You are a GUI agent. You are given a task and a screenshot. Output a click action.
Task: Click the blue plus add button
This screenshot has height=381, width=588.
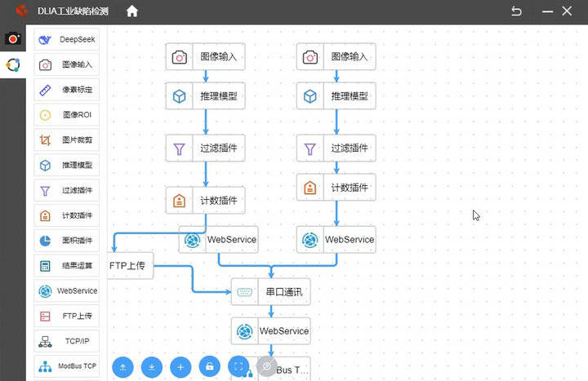pos(180,367)
